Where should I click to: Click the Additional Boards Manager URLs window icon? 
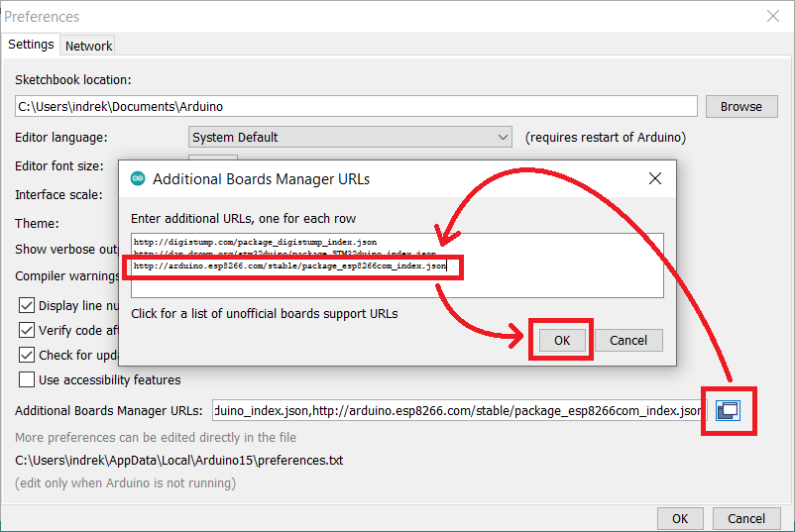[729, 410]
